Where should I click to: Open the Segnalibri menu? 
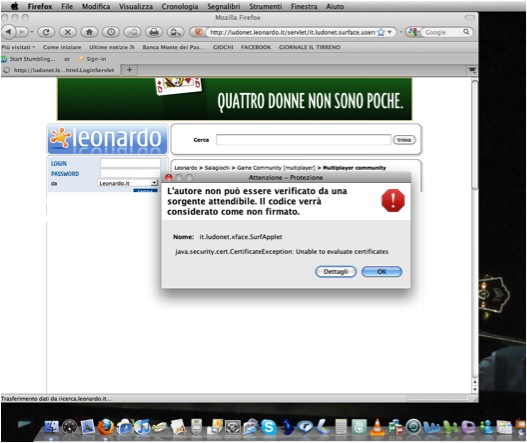tap(224, 6)
